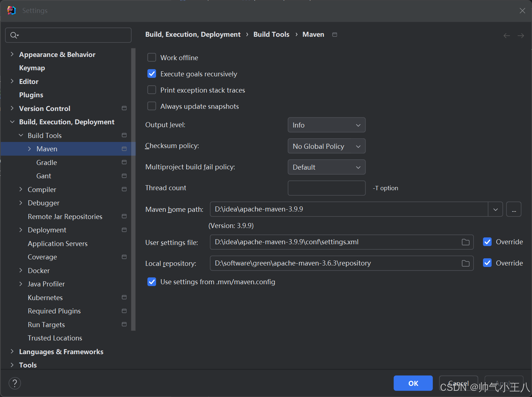Enable Always update snapshots
This screenshot has width=532, height=397.
[x=152, y=106]
